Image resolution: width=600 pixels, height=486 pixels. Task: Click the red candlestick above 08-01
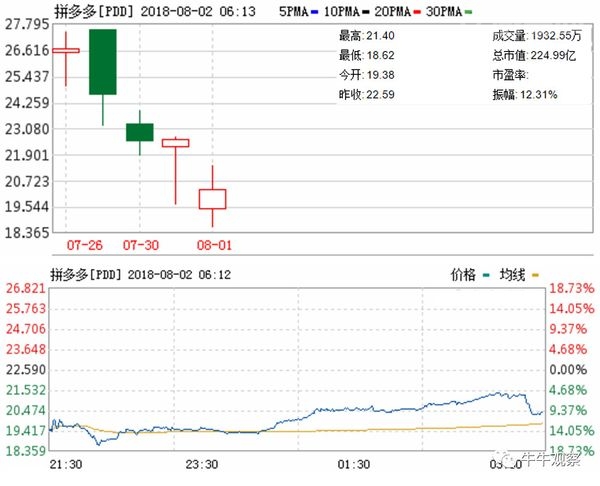click(212, 198)
